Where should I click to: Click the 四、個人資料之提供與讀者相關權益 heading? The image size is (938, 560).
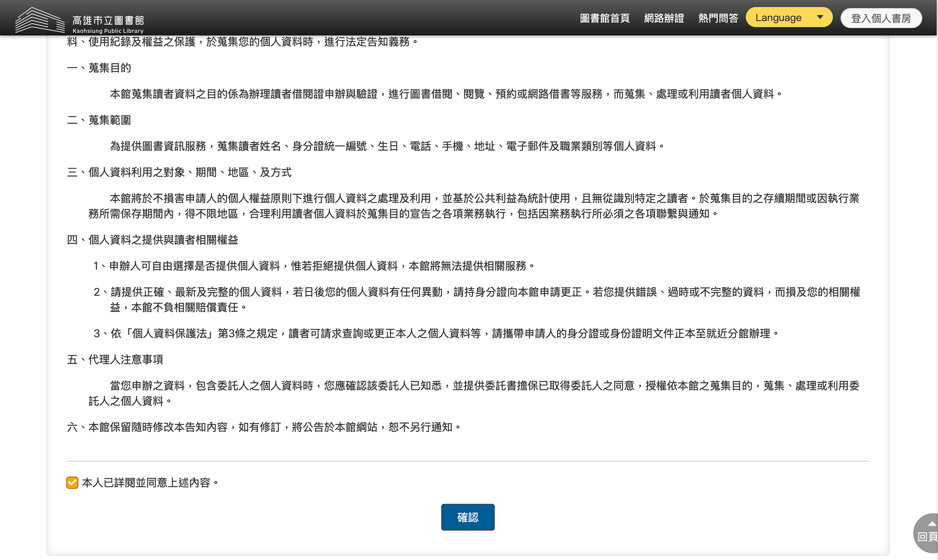coord(152,240)
